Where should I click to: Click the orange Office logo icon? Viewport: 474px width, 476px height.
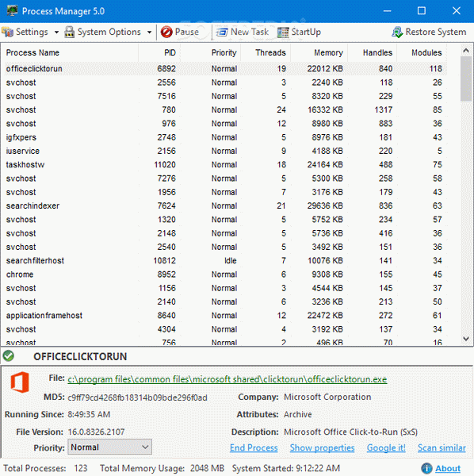point(20,382)
